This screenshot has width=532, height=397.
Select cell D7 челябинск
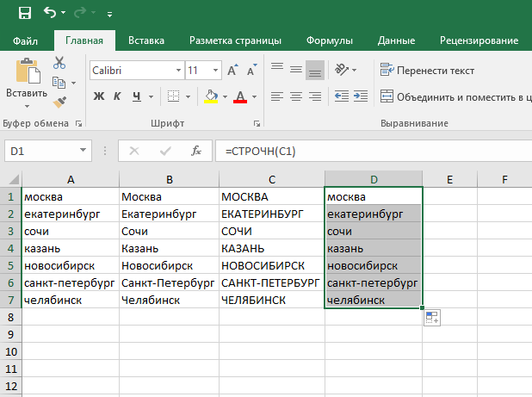coord(374,300)
